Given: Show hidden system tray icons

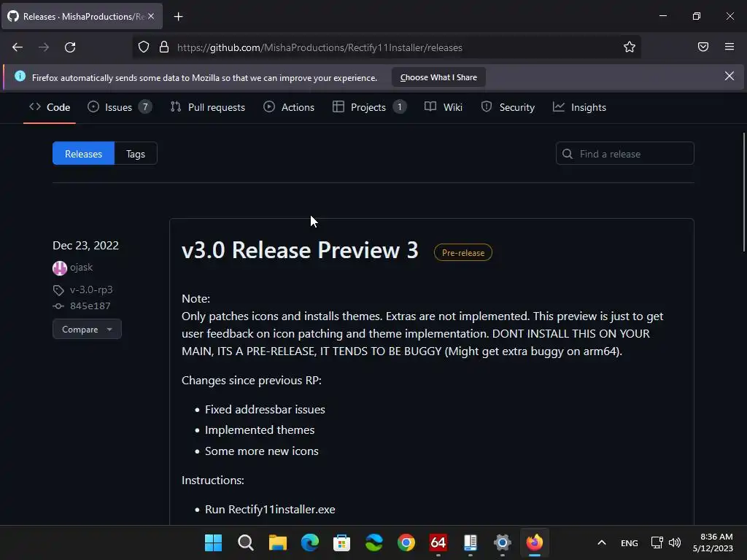Looking at the screenshot, I should pyautogui.click(x=602, y=542).
